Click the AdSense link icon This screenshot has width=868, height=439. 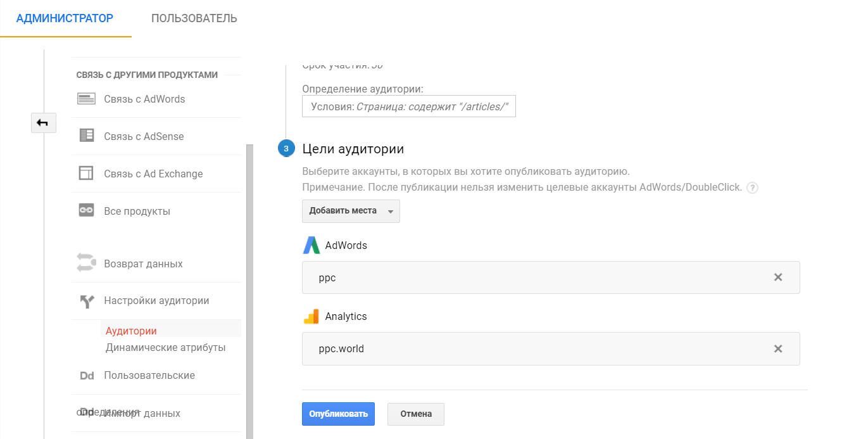click(86, 136)
